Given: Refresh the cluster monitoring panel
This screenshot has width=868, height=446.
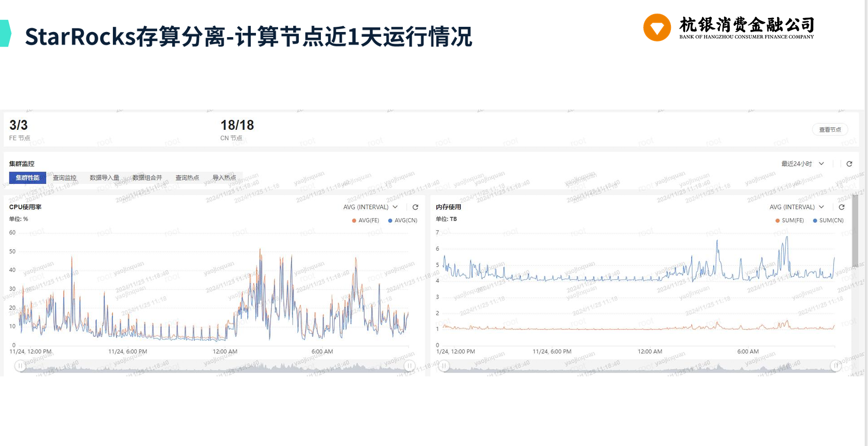Looking at the screenshot, I should tap(849, 164).
